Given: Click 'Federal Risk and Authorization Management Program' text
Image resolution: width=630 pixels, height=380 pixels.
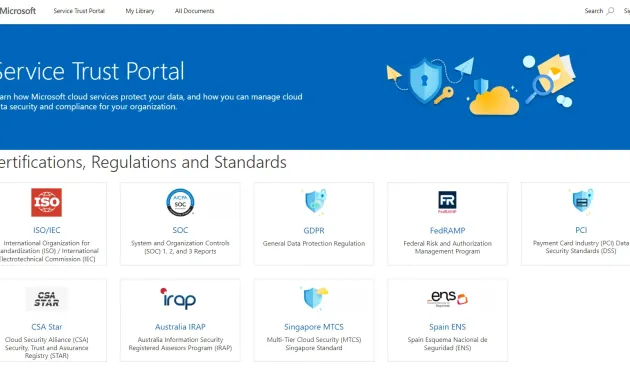Looking at the screenshot, I should click(448, 247).
